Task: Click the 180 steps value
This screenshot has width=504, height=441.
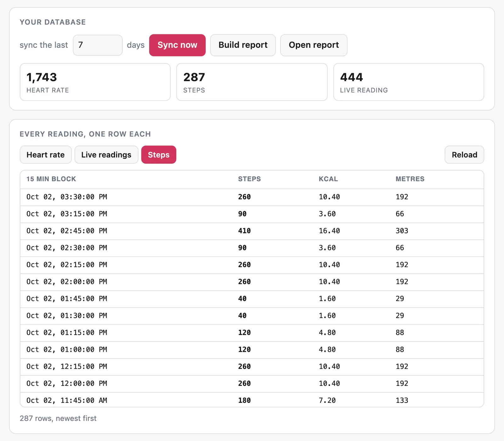Action: (x=244, y=401)
